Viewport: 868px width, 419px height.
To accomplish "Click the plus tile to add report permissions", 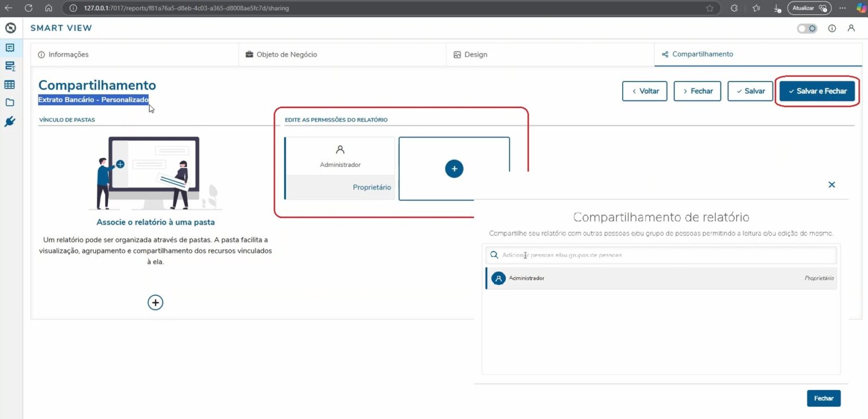I will (x=454, y=168).
